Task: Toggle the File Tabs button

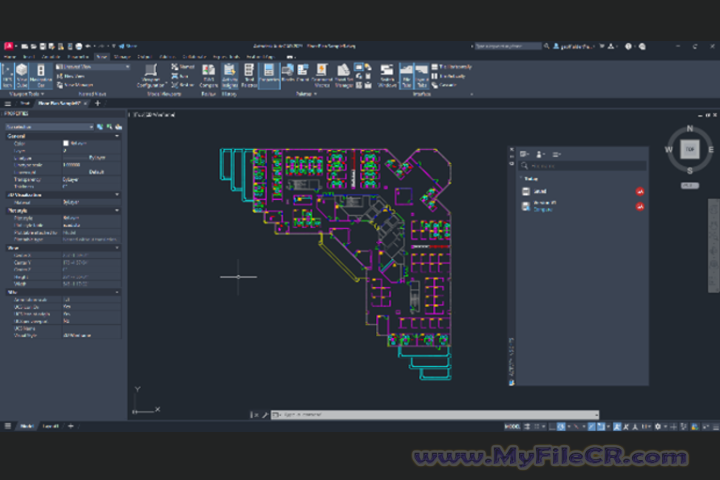Action: pos(406,76)
